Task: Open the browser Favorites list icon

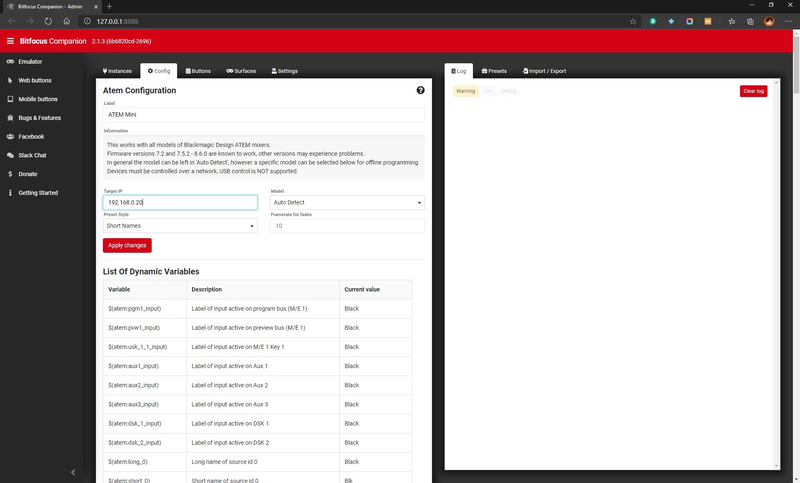Action: [732, 21]
